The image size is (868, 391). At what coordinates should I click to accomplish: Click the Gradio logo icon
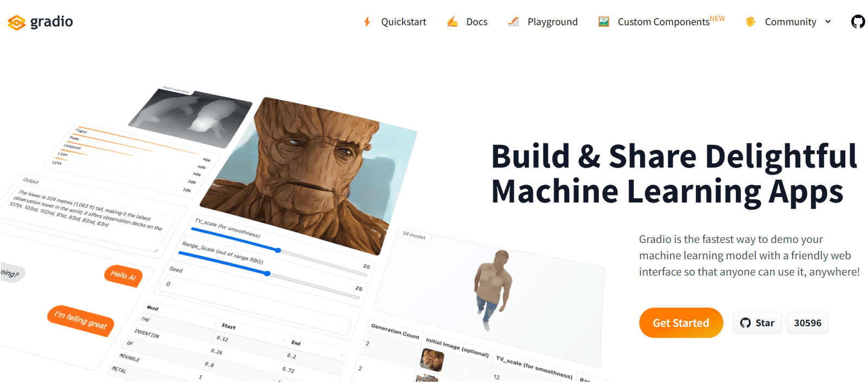[x=17, y=22]
